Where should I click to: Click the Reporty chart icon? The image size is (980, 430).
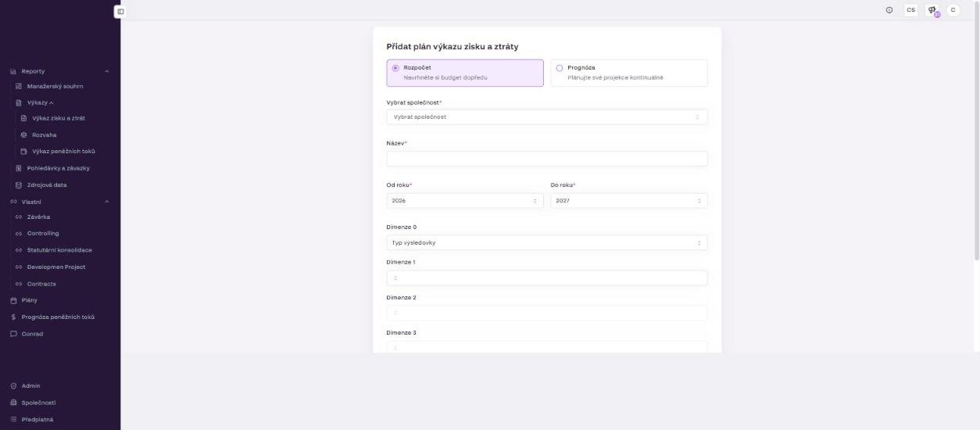click(x=13, y=71)
